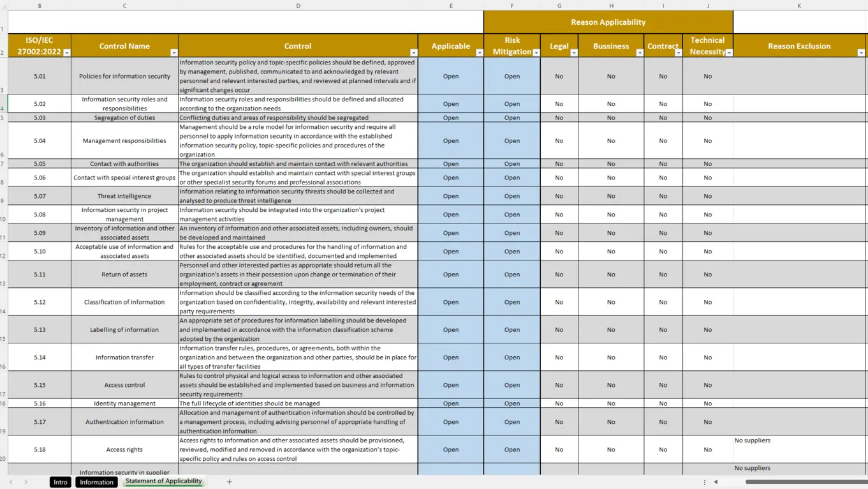The height and width of the screenshot is (489, 868).
Task: Click the previous sheet navigation arrow
Action: [x=11, y=482]
